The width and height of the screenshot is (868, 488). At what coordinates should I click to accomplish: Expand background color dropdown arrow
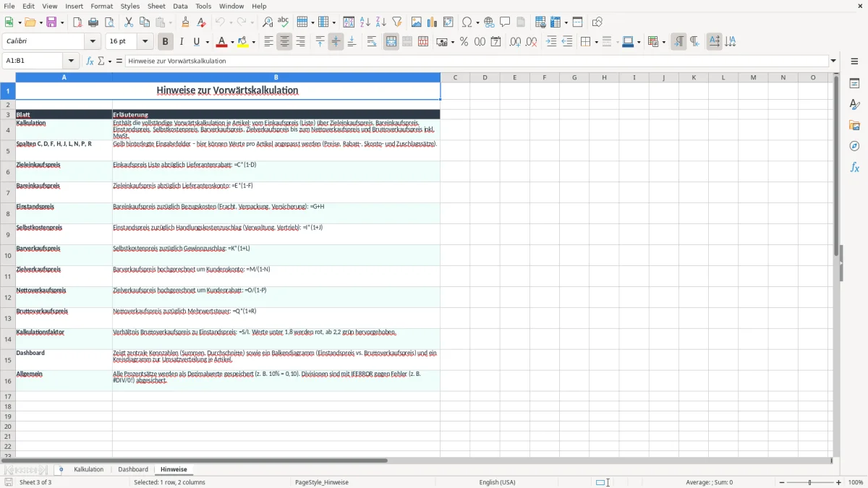pos(253,42)
